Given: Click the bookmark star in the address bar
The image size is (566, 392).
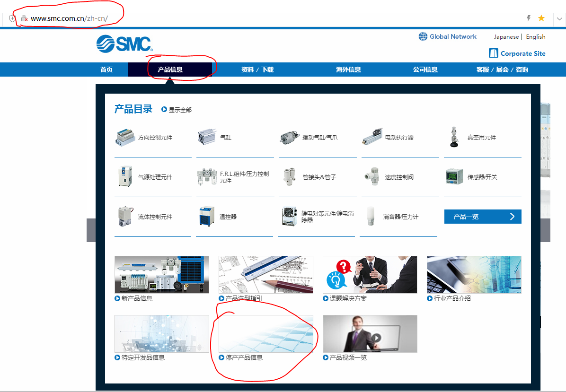Looking at the screenshot, I should pos(541,17).
